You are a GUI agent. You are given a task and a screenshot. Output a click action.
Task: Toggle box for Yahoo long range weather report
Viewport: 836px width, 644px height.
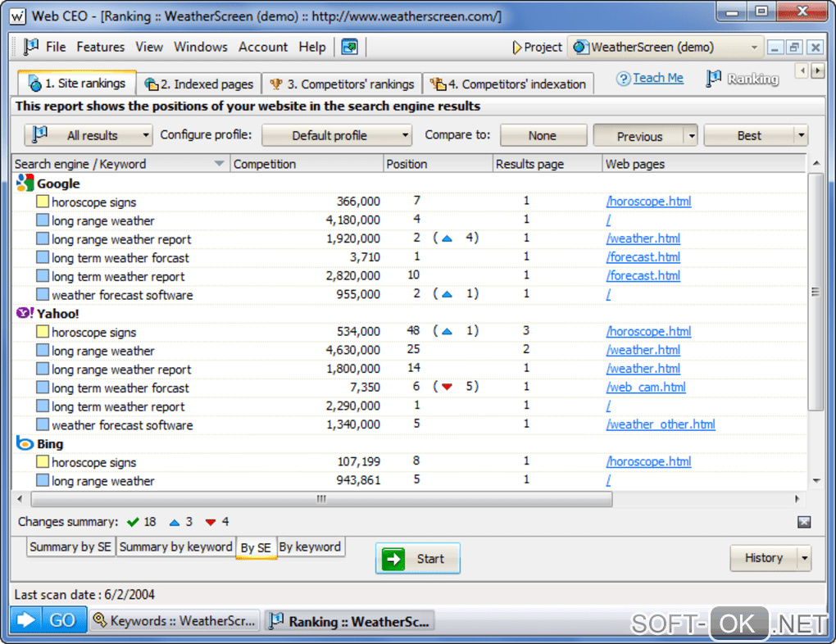pyautogui.click(x=43, y=369)
